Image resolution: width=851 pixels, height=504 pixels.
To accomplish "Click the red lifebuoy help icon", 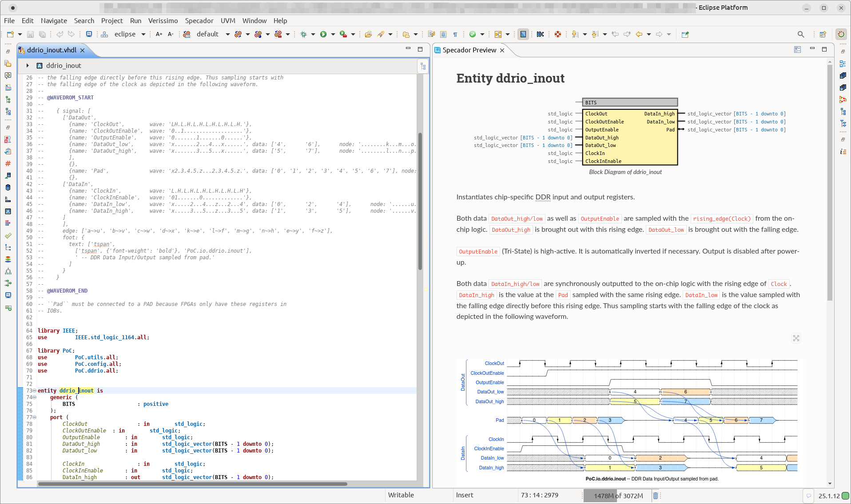I will [558, 34].
